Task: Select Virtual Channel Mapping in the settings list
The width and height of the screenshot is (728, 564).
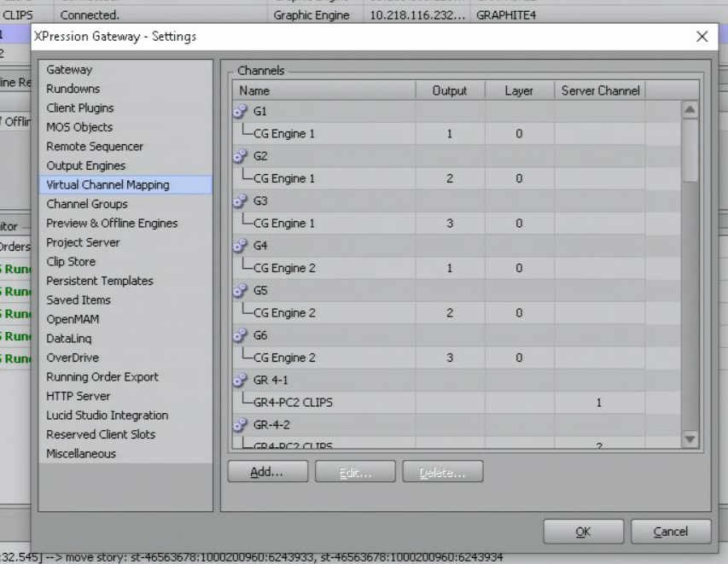Action: click(104, 185)
